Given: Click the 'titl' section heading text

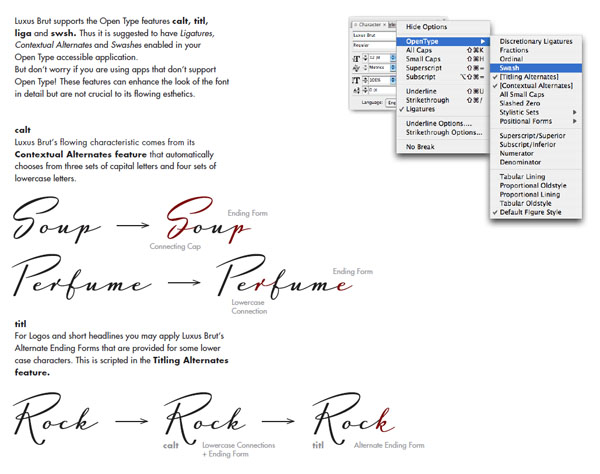Looking at the screenshot, I should click(x=21, y=324).
